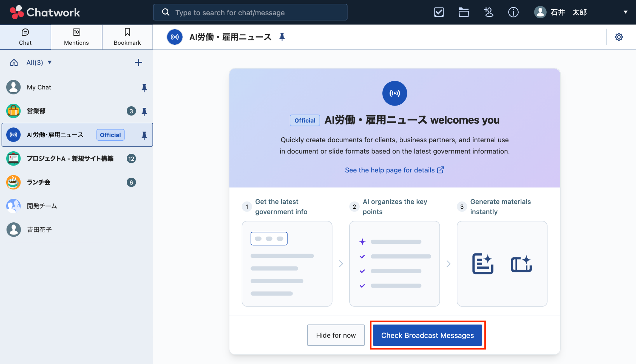Image resolution: width=636 pixels, height=364 pixels.
Task: Click step 3 Generate materials instantly
Action: coord(494,207)
